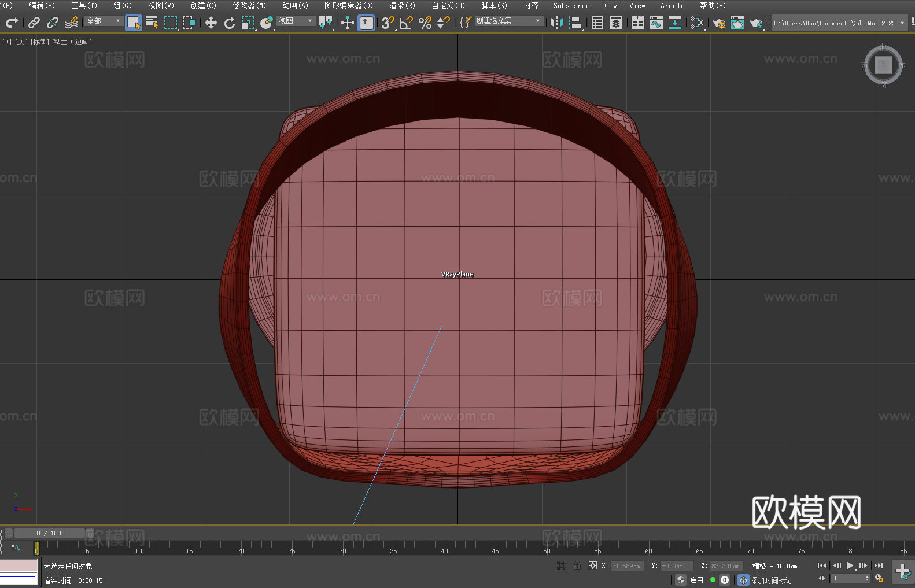The image size is (915, 588).
Task: Click the time slider 0 / 100 handle
Action: (x=49, y=533)
